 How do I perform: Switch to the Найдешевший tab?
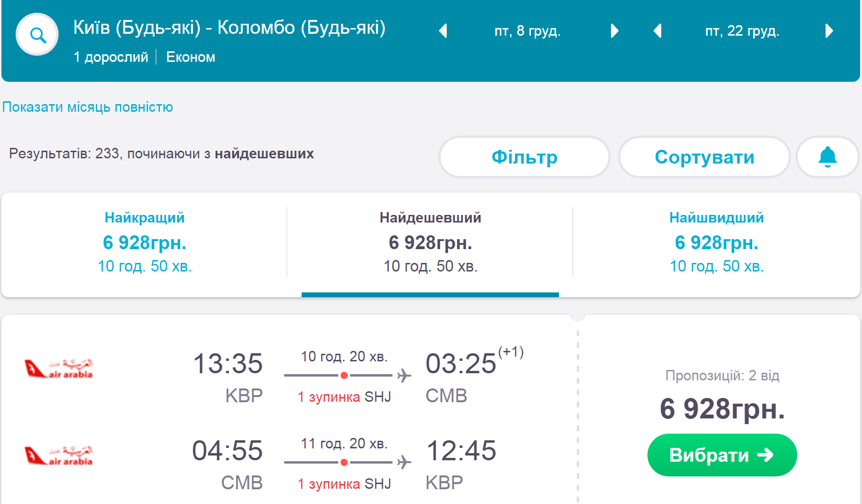click(x=430, y=242)
